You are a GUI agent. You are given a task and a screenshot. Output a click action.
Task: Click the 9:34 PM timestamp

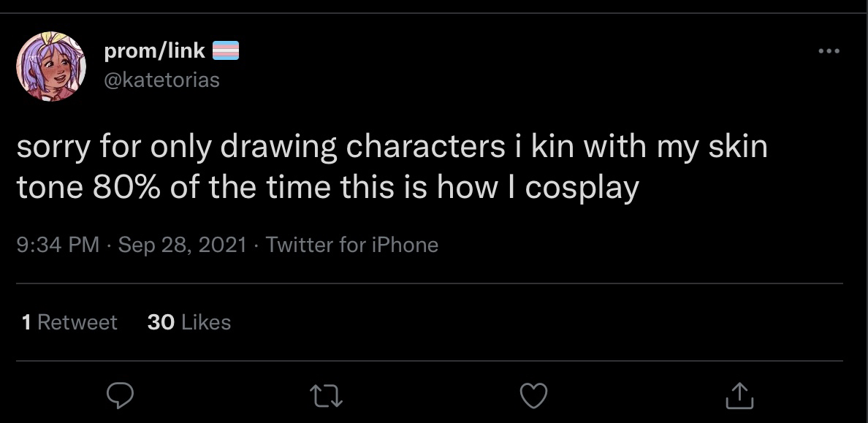pos(58,245)
